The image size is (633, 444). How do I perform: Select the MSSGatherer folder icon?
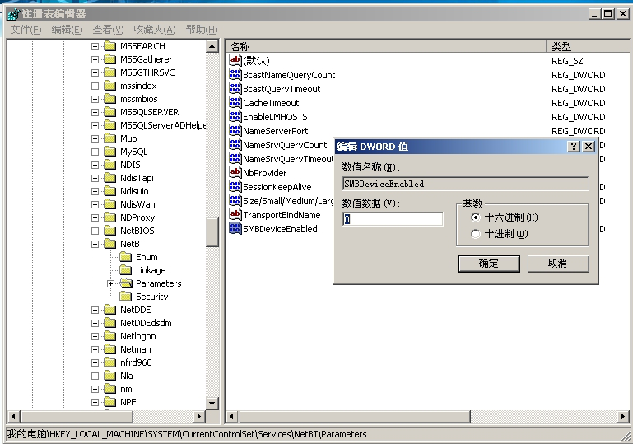click(110, 59)
